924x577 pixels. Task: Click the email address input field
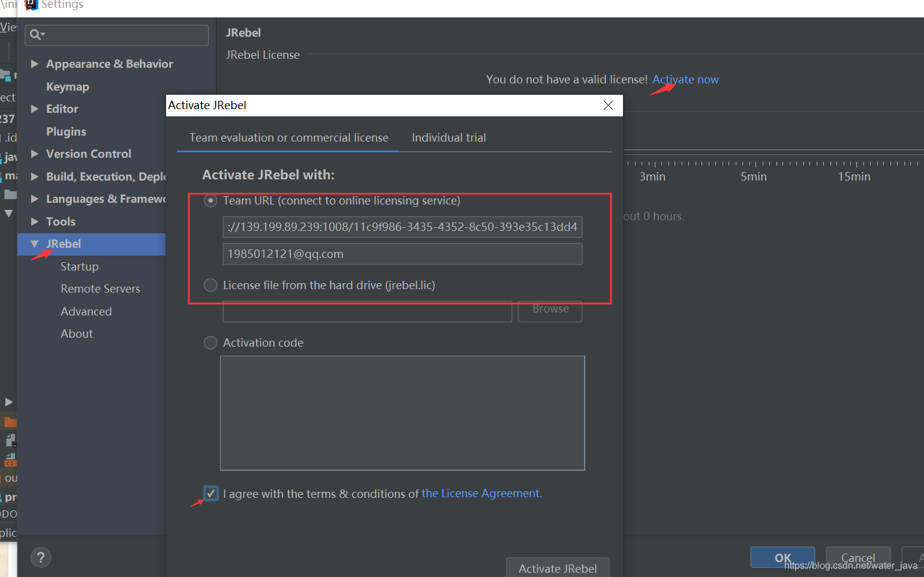(402, 254)
